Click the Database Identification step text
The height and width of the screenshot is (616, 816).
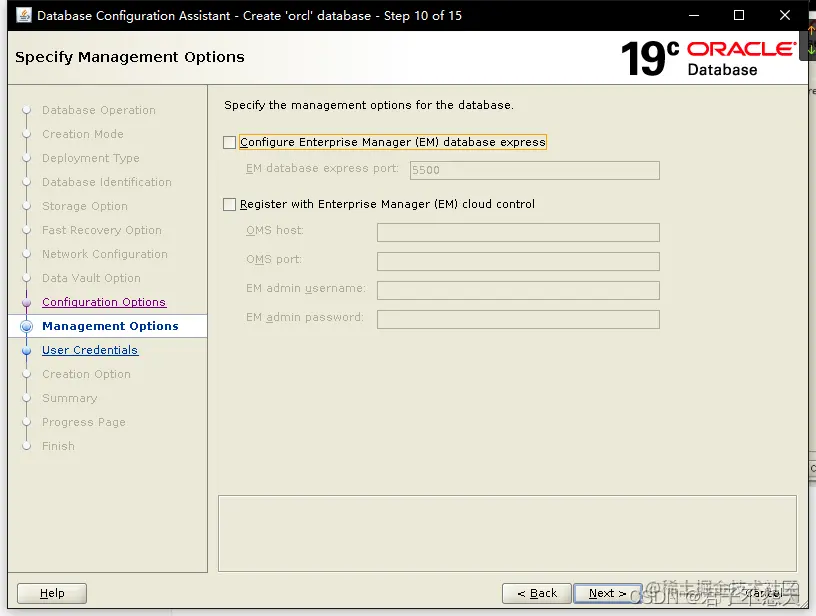107,182
